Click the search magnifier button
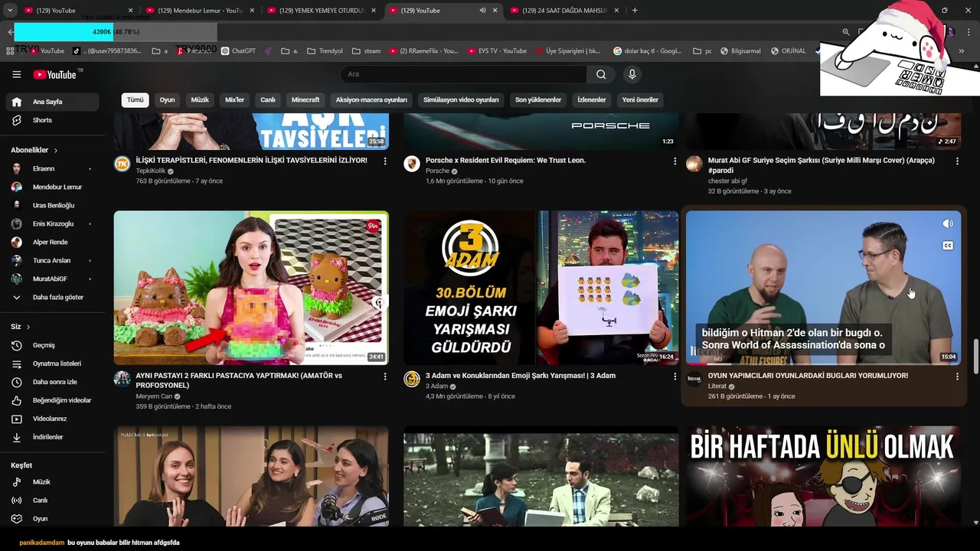This screenshot has width=980, height=551. click(x=601, y=74)
